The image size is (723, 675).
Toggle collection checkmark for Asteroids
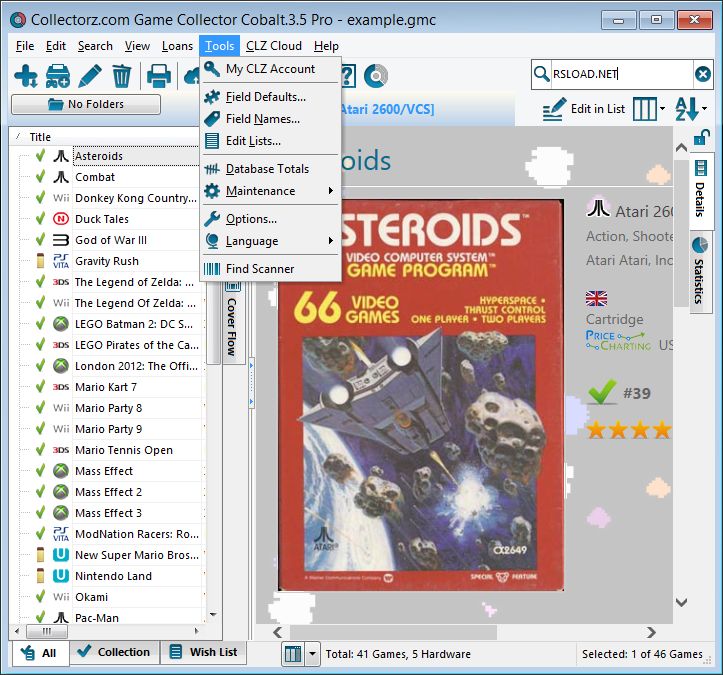41,156
